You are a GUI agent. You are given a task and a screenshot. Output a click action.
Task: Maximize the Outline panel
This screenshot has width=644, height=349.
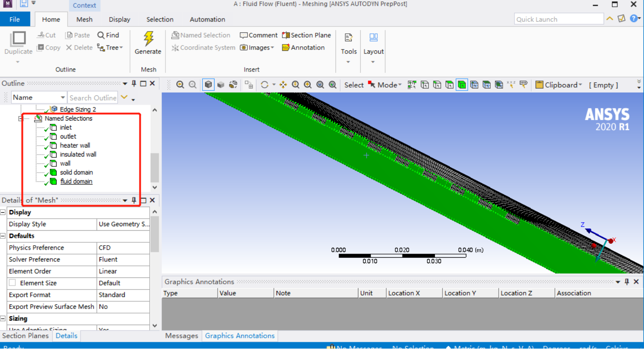(143, 84)
